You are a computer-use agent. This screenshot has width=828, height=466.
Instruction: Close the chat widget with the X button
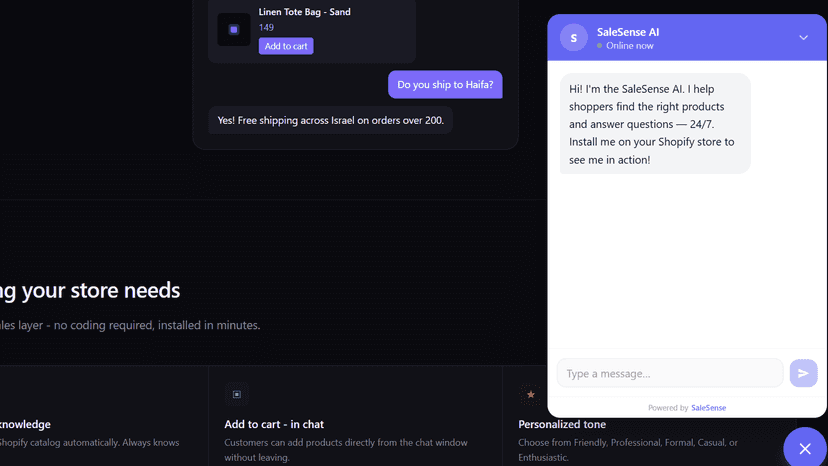[x=805, y=448]
